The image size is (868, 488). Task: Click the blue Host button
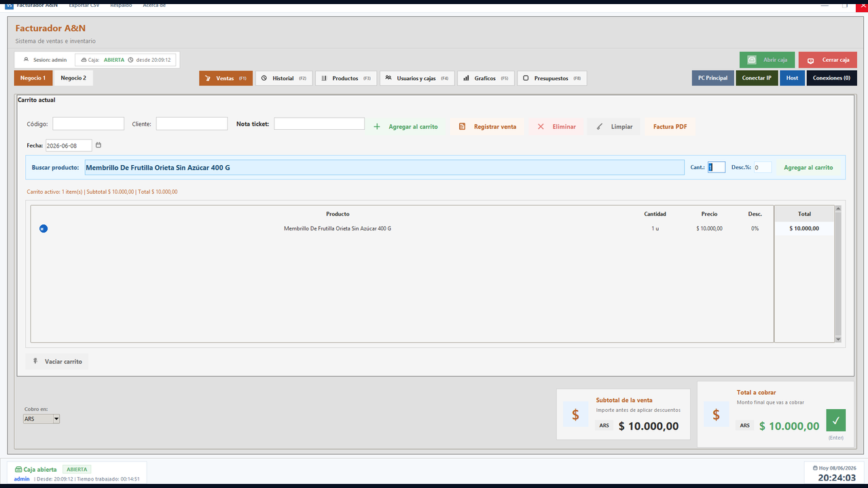point(792,78)
